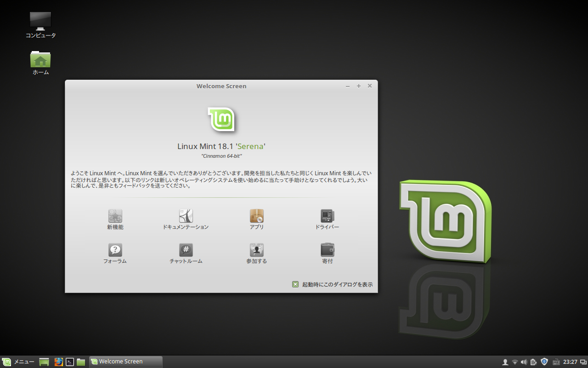The height and width of the screenshot is (368, 588).
Task: Close the Welcome Screen window
Action: pyautogui.click(x=370, y=86)
